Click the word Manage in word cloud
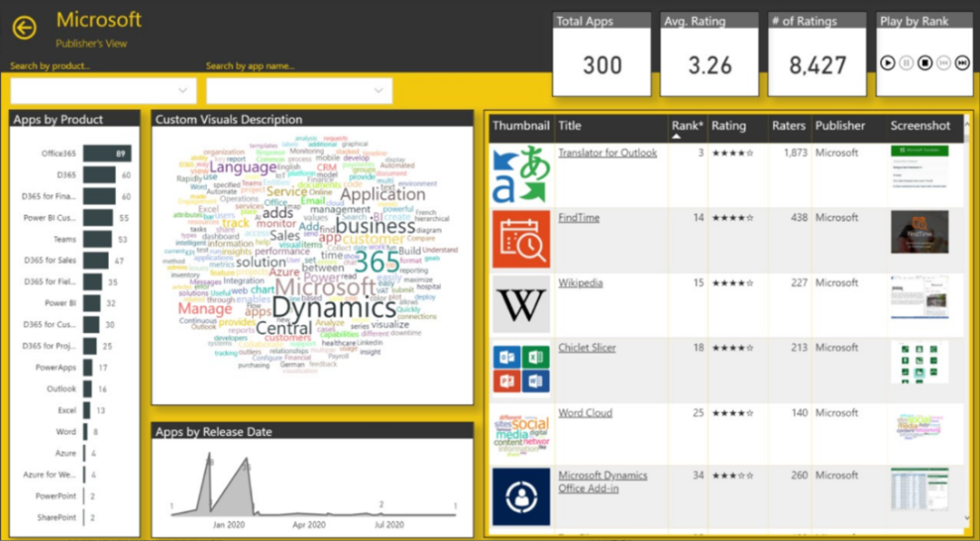The width and height of the screenshot is (980, 541). point(205,309)
